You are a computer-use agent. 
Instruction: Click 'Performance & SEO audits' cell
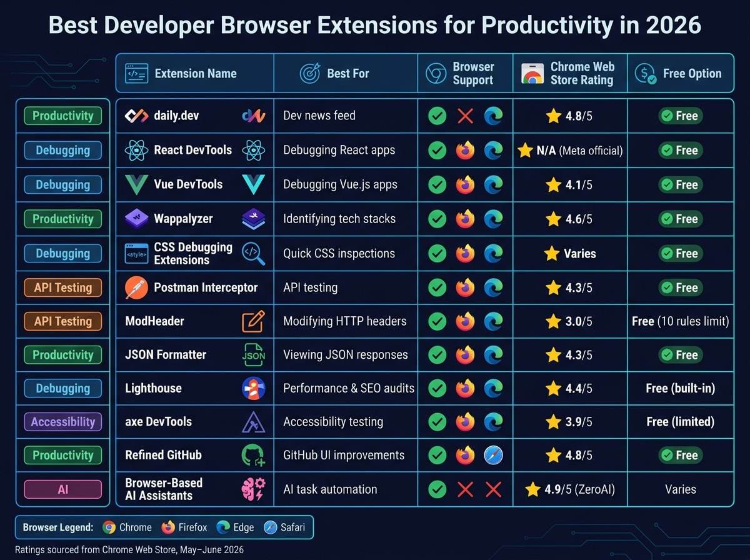(x=349, y=388)
